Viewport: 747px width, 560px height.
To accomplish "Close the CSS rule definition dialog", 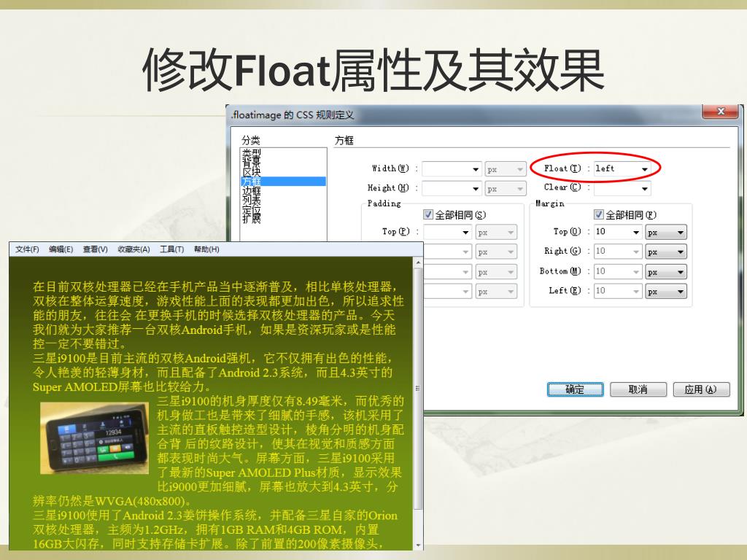I will pyautogui.click(x=721, y=112).
